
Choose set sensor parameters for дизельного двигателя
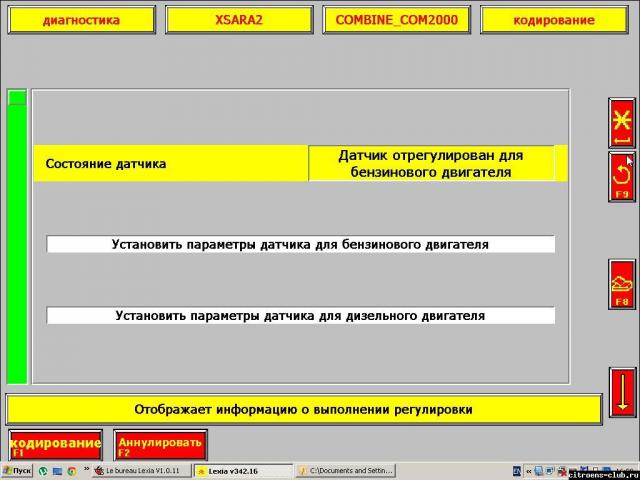(300, 316)
